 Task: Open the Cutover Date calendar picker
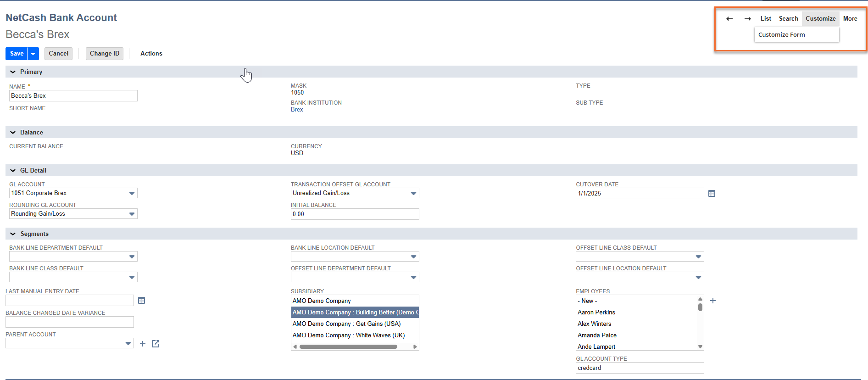[712, 194]
